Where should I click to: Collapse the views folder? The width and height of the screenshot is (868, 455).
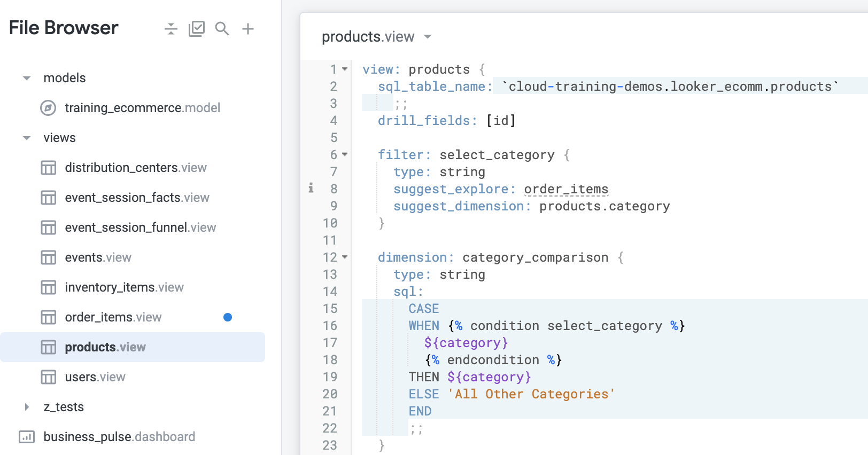point(27,138)
